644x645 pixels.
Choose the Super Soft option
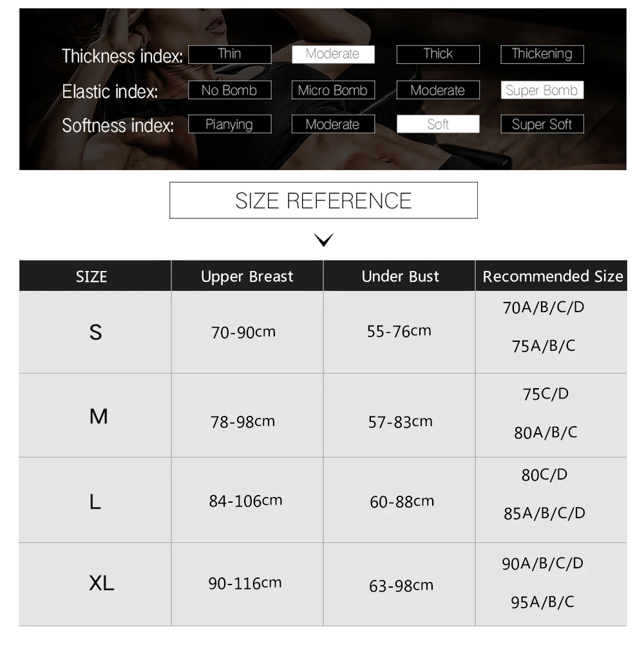pyautogui.click(x=542, y=124)
